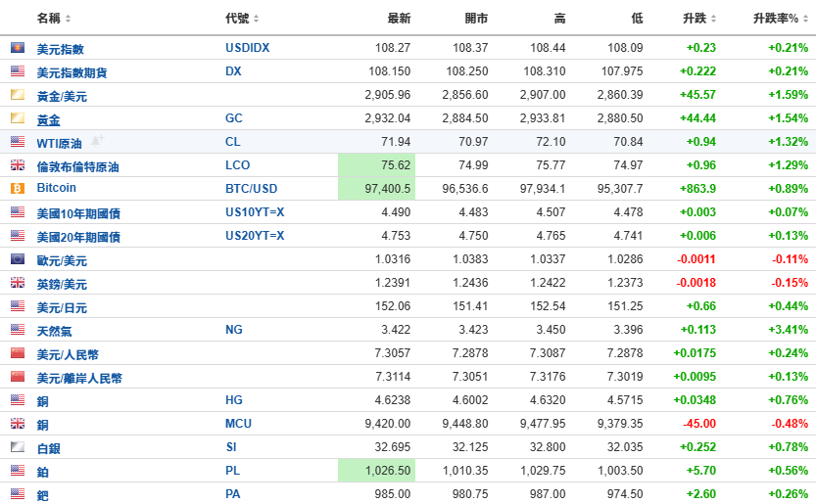Screen dimensions: 816x504
Task: Sort by 升跌率% column arrows
Action: [x=805, y=19]
